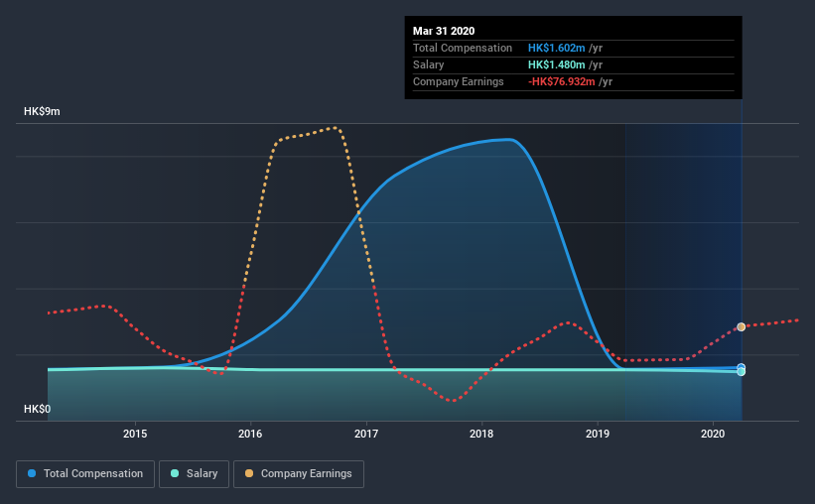Click the 2017 x-axis label
Viewport: 815px width, 504px height.
[366, 434]
